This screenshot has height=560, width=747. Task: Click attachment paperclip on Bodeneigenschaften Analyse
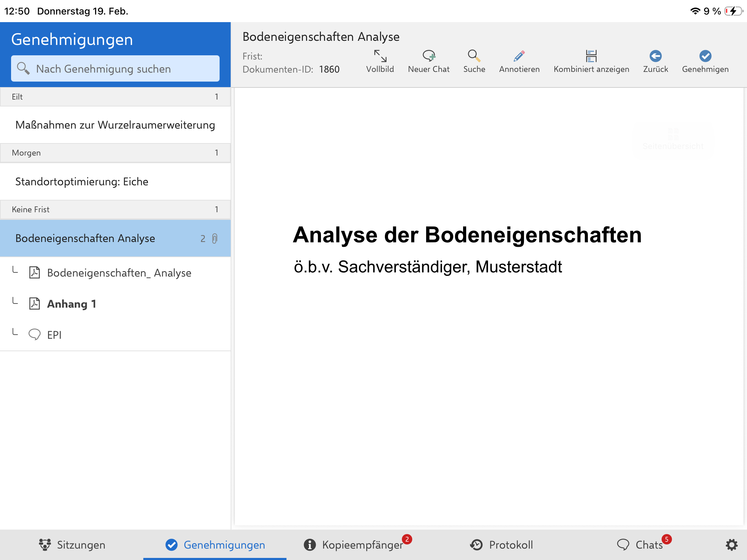(x=215, y=239)
